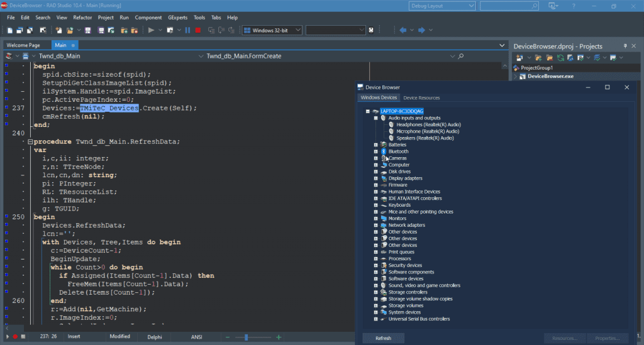Click the search magnifier in code navigation bar
This screenshot has width=644, height=345.
[461, 56]
